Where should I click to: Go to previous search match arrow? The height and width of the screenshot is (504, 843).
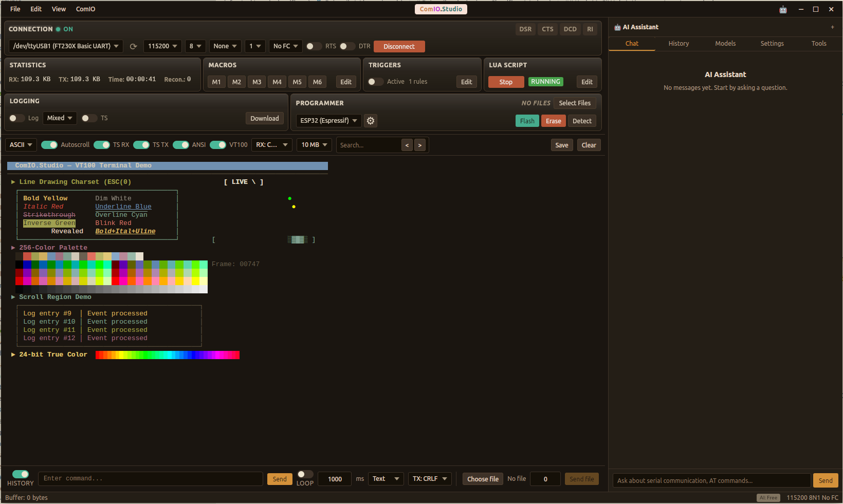(x=407, y=145)
